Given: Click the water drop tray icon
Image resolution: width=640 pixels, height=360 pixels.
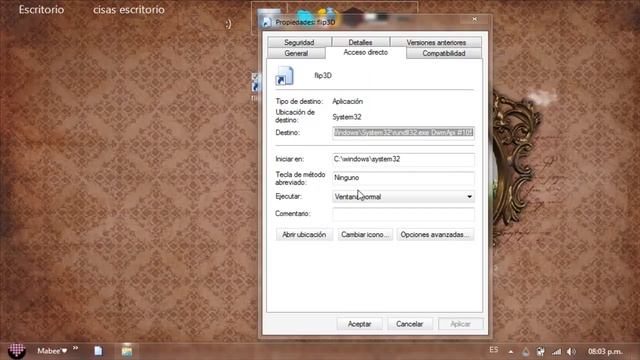Looking at the screenshot, I should click(x=526, y=351).
